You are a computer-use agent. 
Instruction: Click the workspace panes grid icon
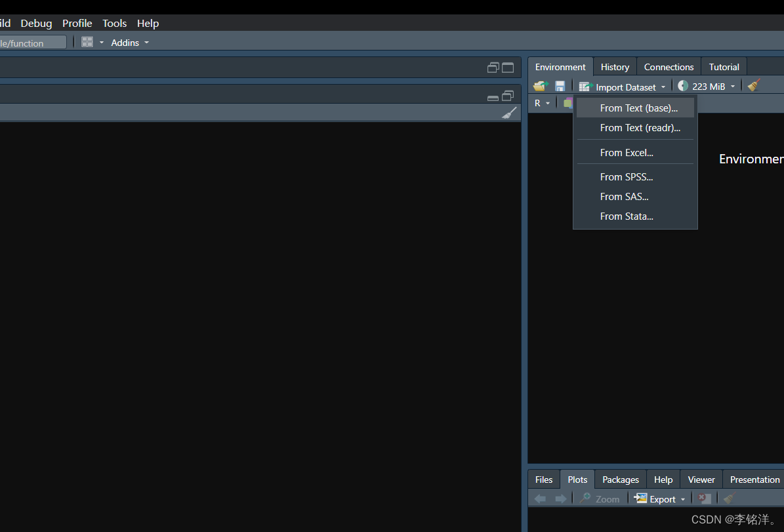pyautogui.click(x=87, y=43)
